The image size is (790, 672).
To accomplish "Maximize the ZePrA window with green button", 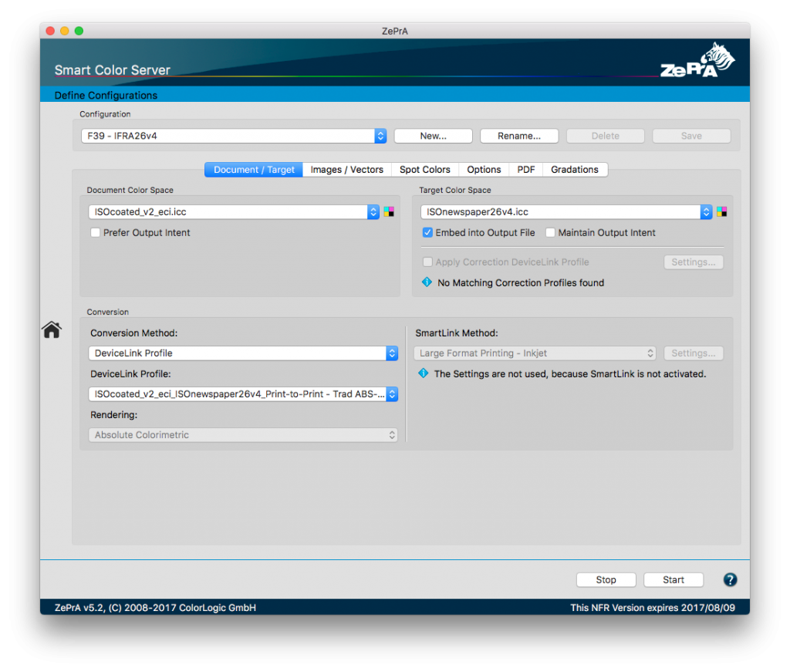I will 79,31.
